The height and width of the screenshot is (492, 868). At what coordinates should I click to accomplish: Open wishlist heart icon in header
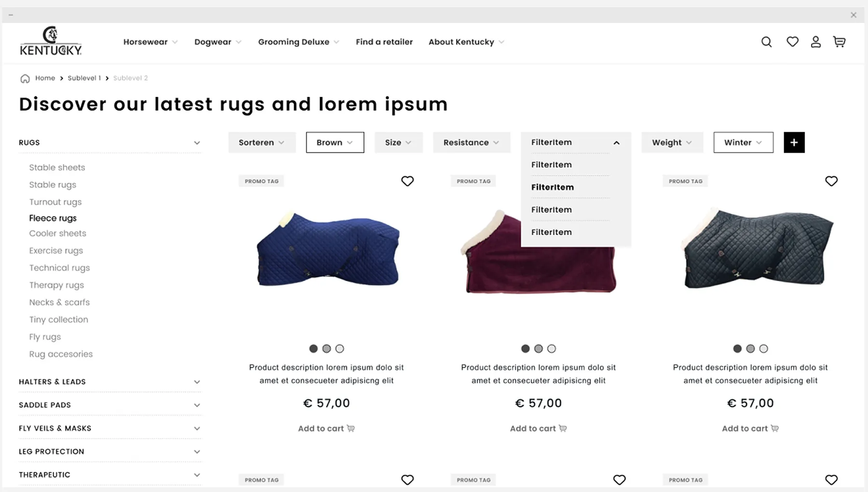tap(792, 42)
